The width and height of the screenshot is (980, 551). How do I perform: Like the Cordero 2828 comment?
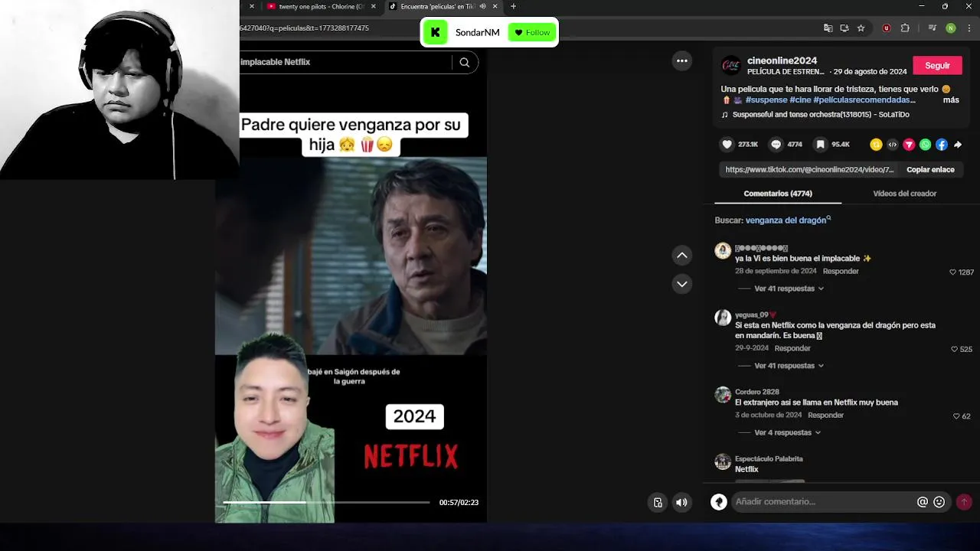956,416
